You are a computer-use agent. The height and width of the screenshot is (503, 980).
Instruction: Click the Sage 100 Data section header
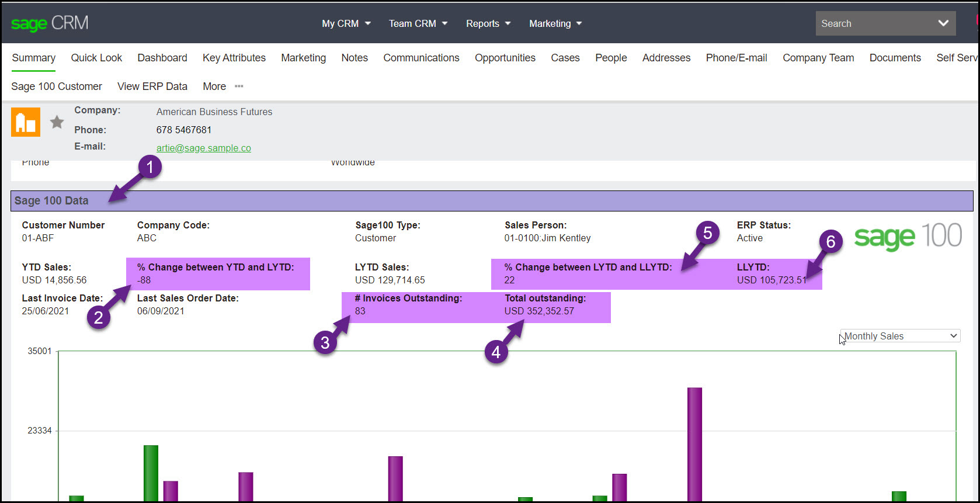[x=492, y=201]
